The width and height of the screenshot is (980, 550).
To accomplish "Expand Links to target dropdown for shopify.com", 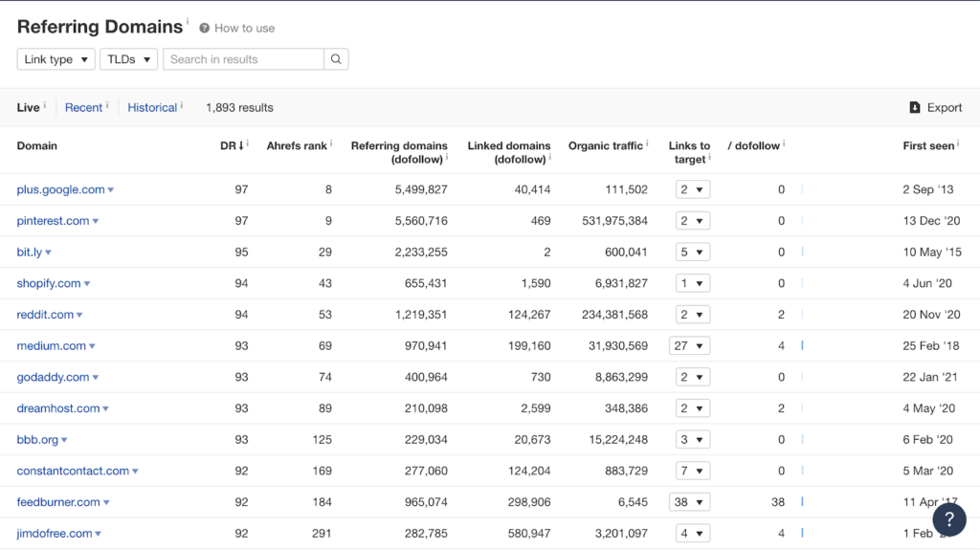I will tap(693, 283).
